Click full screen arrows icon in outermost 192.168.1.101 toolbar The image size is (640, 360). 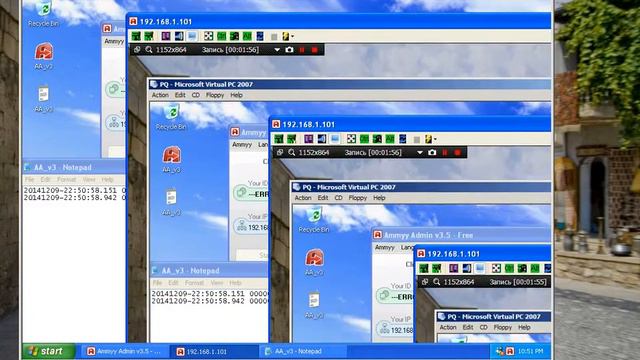209,36
